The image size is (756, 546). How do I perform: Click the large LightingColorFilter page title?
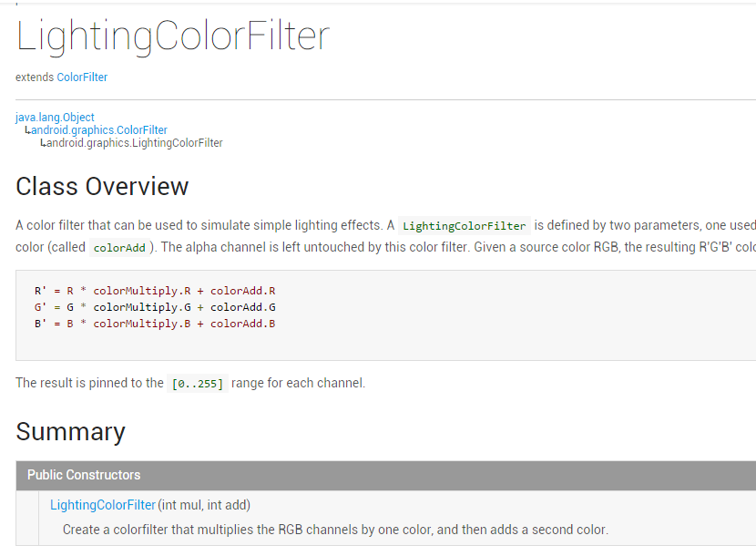point(172,36)
